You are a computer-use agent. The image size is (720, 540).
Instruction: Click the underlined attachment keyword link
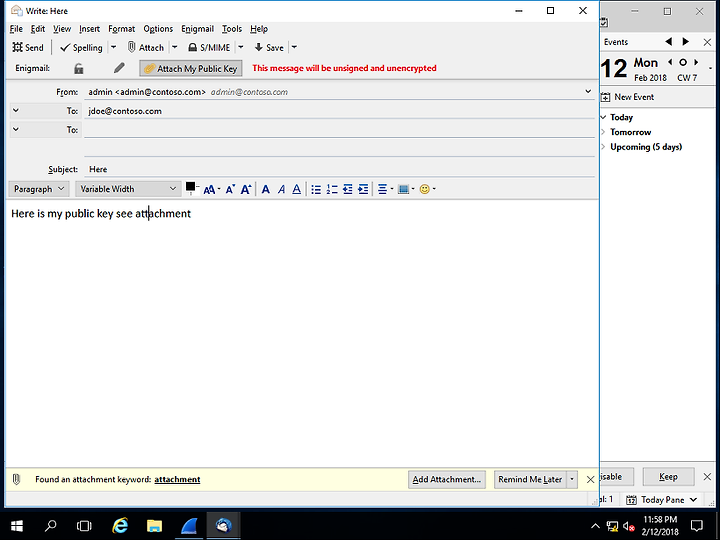[177, 479]
